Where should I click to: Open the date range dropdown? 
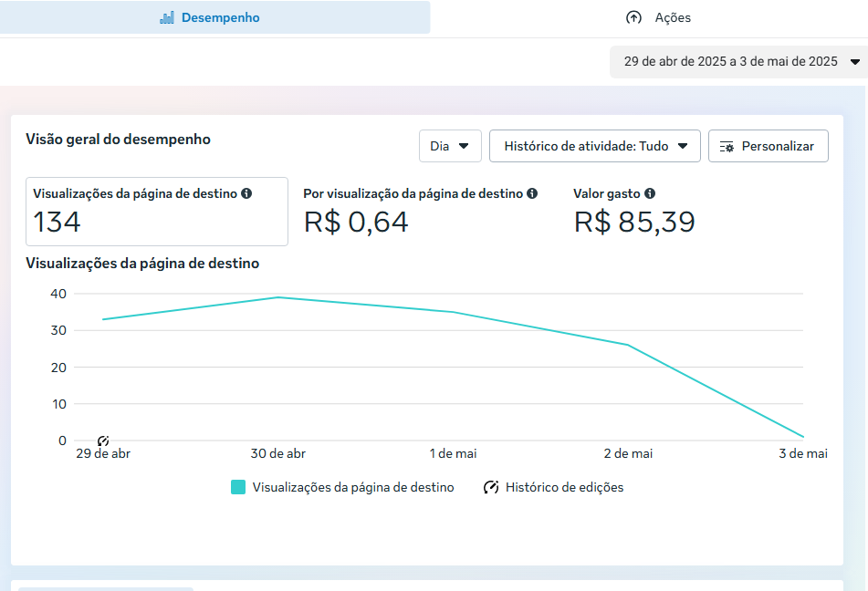(x=738, y=62)
